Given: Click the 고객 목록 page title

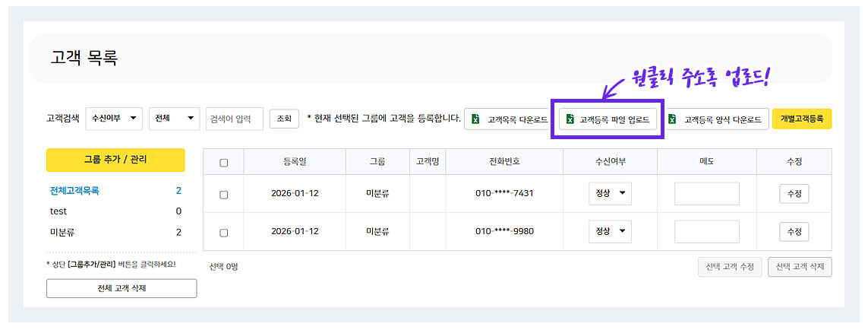Looking at the screenshot, I should 84,59.
